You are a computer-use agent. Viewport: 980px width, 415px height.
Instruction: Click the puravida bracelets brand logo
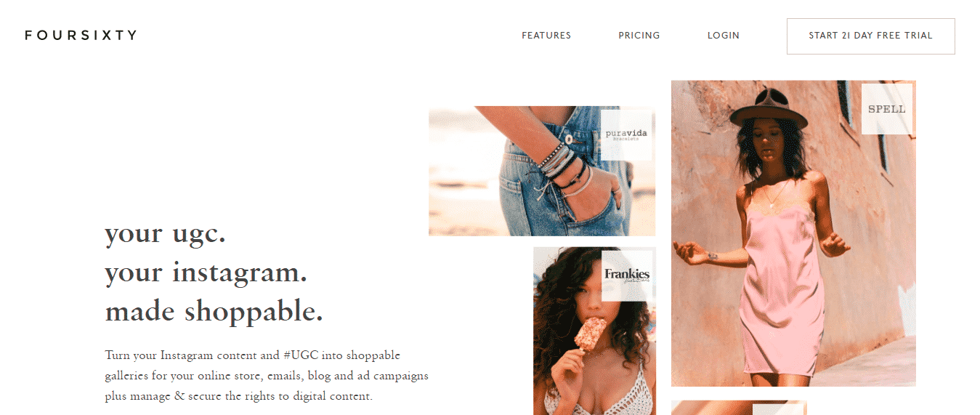click(626, 135)
